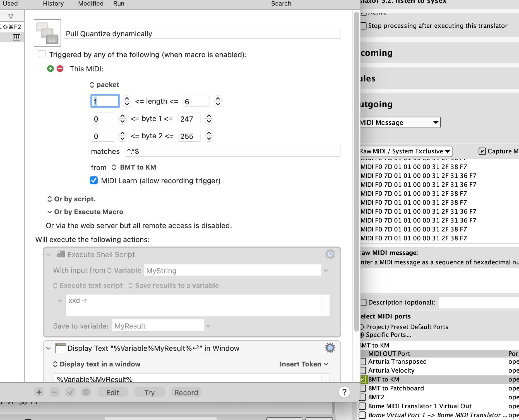
Task: Open the MIDI Message outgoing type dropdown
Action: 400,122
